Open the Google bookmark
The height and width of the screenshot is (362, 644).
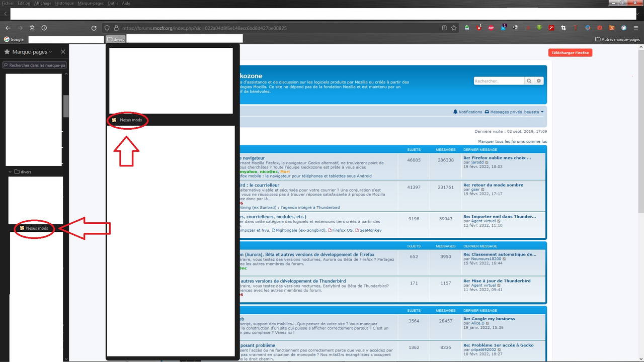[14, 39]
